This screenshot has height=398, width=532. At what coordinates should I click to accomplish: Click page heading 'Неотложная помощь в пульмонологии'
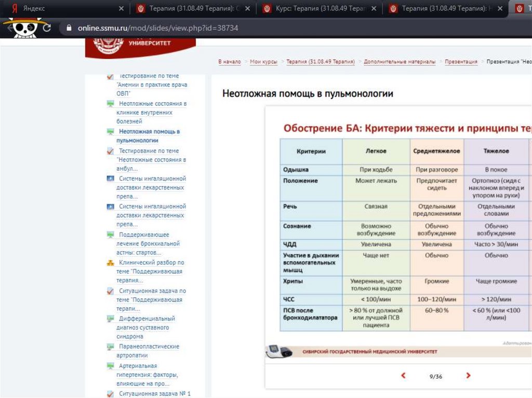point(308,93)
